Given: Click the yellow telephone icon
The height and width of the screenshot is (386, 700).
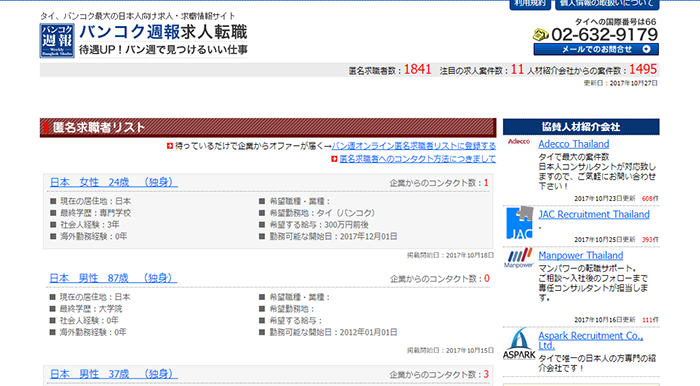Looking at the screenshot, I should click(x=541, y=34).
